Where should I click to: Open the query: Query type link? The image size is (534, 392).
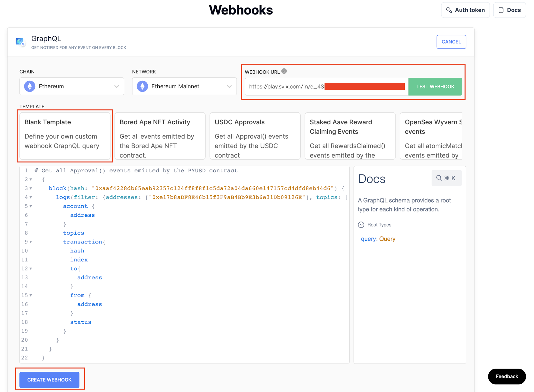tap(387, 239)
